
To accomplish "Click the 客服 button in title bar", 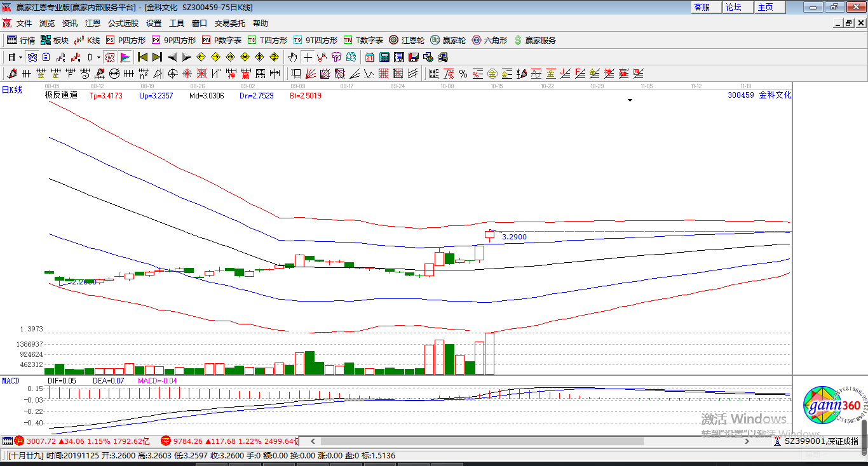I will point(707,7).
